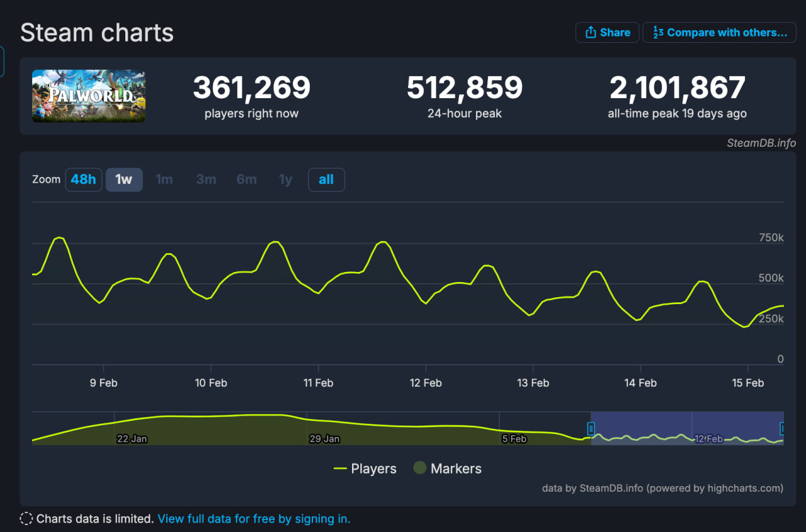Click the highlighted navigator selection window
The image size is (806, 532).
click(x=687, y=428)
